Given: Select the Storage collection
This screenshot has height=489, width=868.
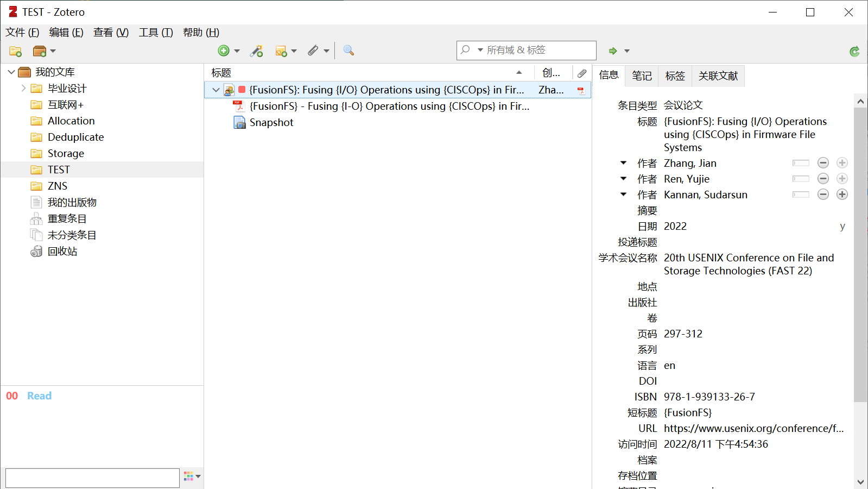Looking at the screenshot, I should pos(66,153).
